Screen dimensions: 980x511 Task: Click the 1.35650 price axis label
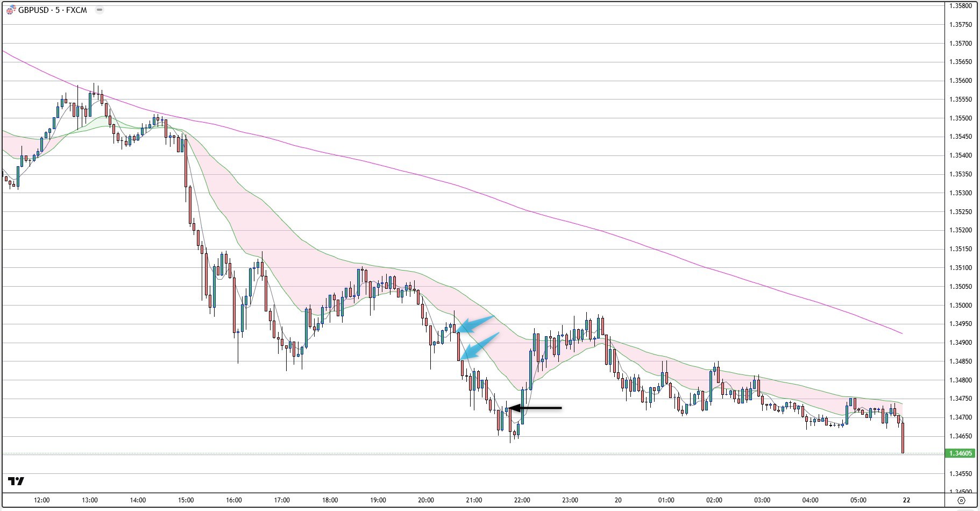[x=960, y=62]
